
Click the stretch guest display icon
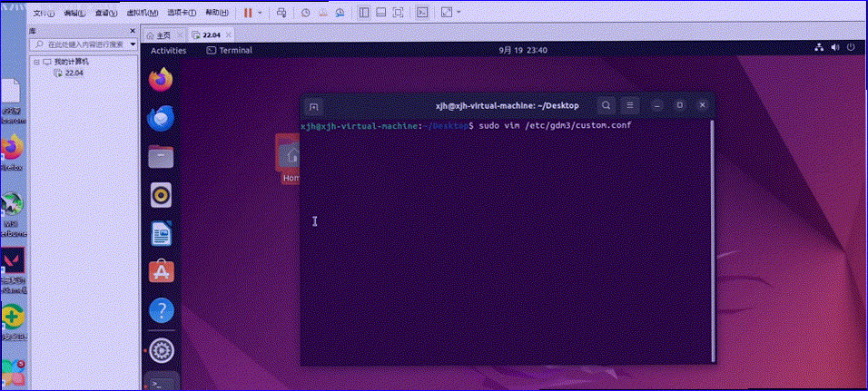[x=447, y=12]
